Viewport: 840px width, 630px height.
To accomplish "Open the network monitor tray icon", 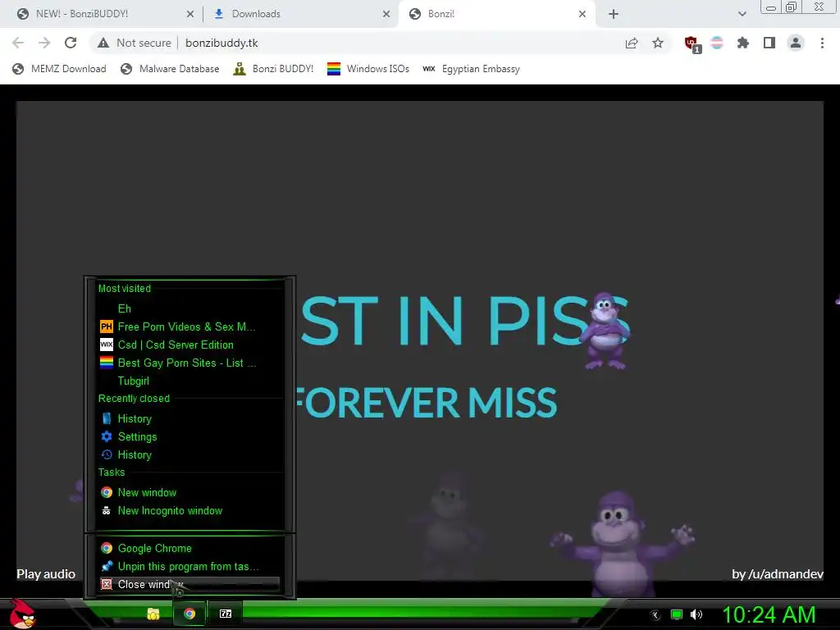I will pos(677,614).
